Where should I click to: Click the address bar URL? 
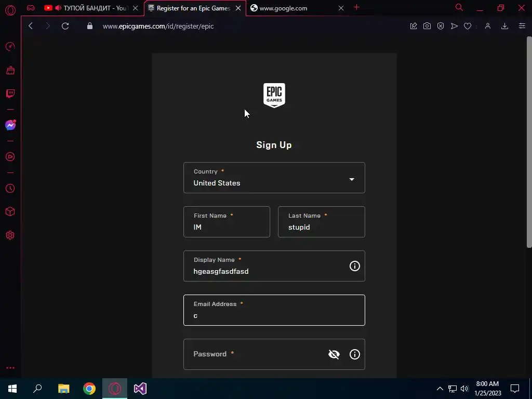pos(158,26)
